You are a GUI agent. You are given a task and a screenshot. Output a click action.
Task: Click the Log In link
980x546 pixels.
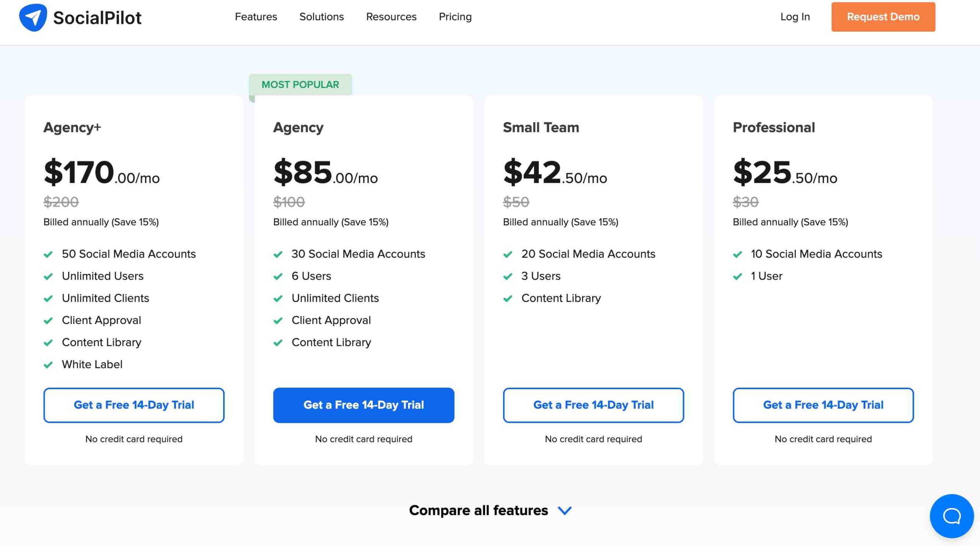pyautogui.click(x=795, y=17)
